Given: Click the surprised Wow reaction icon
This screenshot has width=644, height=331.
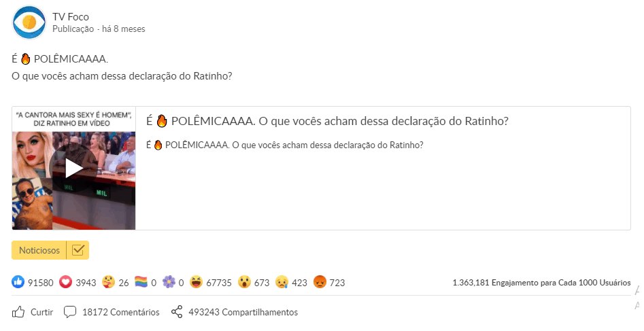Looking at the screenshot, I should [x=244, y=283].
